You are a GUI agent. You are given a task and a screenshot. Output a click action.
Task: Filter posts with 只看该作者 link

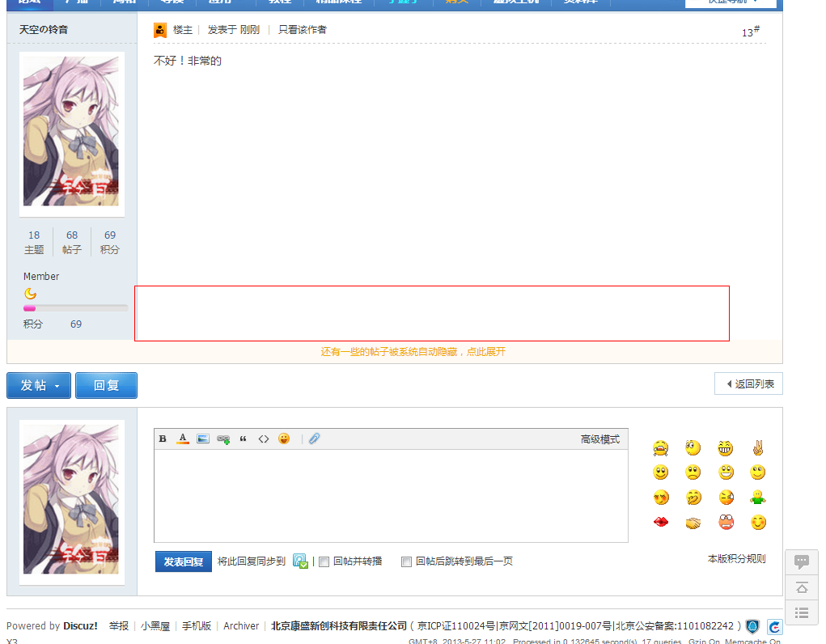[303, 29]
